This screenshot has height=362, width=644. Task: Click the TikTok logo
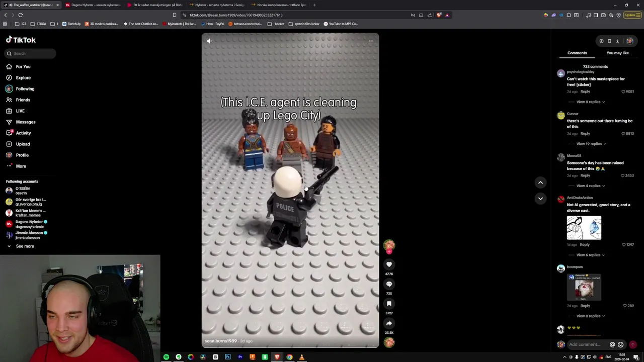pyautogui.click(x=21, y=40)
